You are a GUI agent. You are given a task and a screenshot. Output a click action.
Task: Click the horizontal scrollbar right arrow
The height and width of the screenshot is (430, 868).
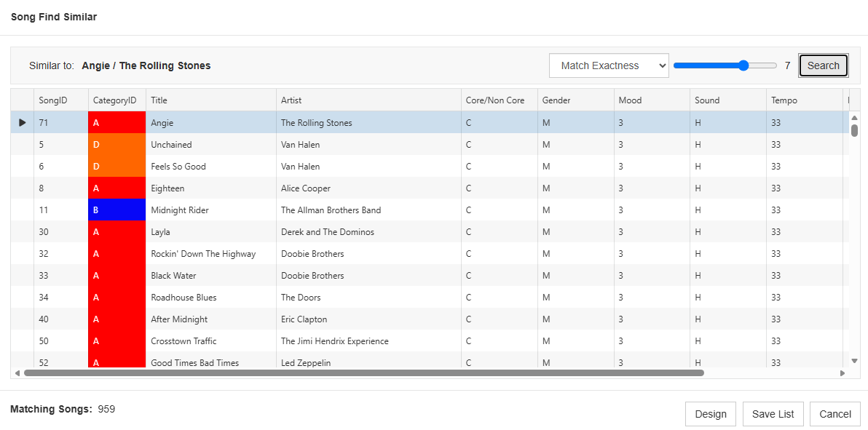tap(843, 373)
